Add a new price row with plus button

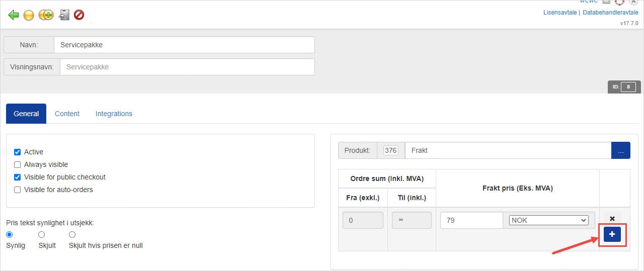pyautogui.click(x=612, y=234)
